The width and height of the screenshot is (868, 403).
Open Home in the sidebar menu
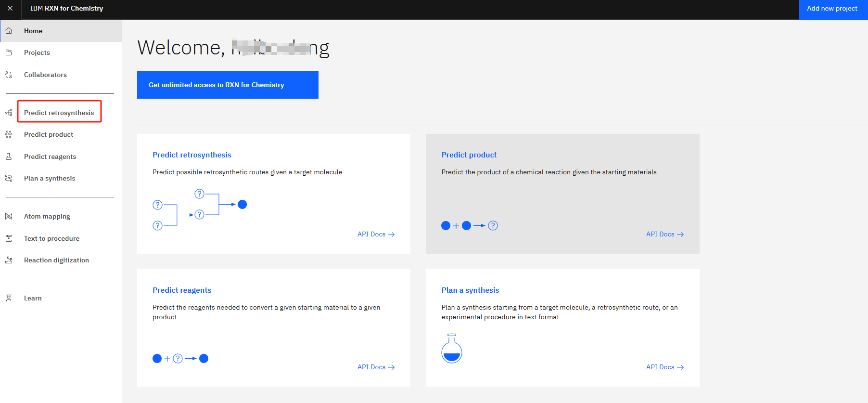tap(61, 31)
